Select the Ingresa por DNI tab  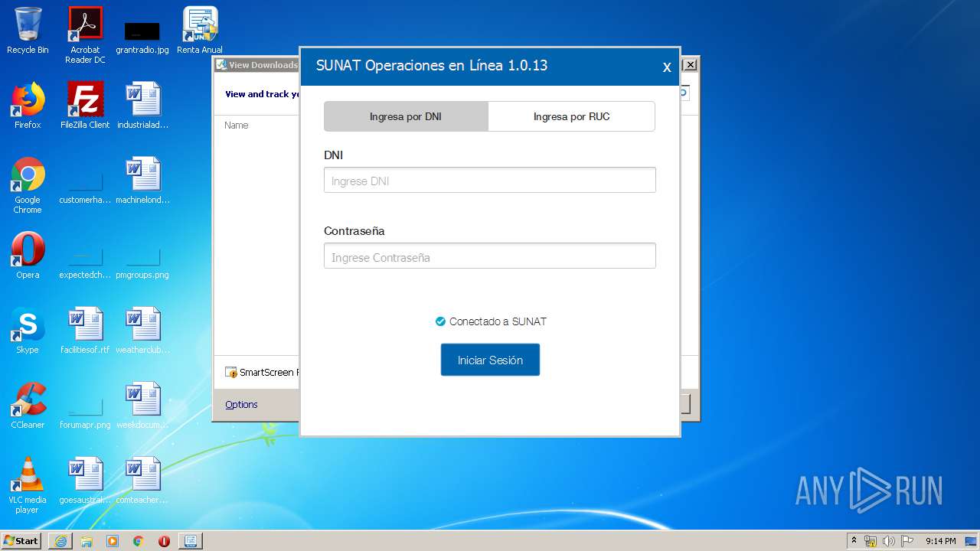(x=406, y=116)
